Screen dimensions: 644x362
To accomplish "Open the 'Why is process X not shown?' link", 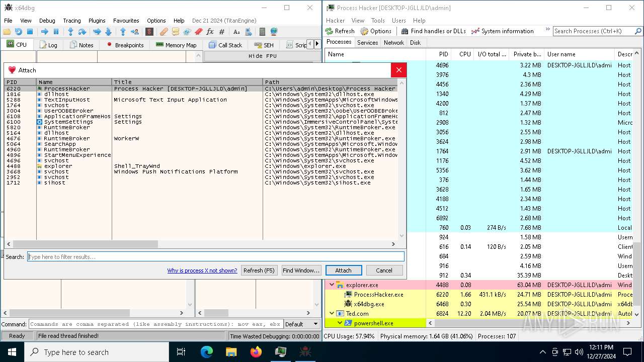I will pos(202,270).
